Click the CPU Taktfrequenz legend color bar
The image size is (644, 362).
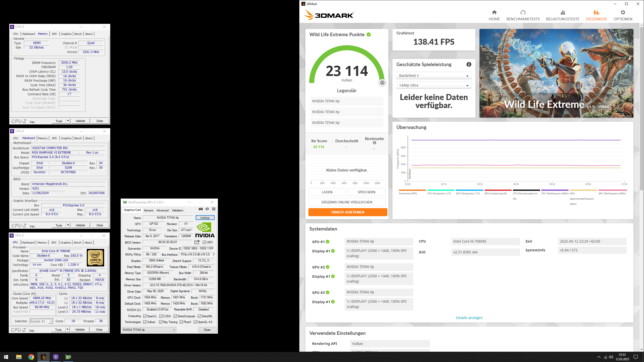(555, 190)
